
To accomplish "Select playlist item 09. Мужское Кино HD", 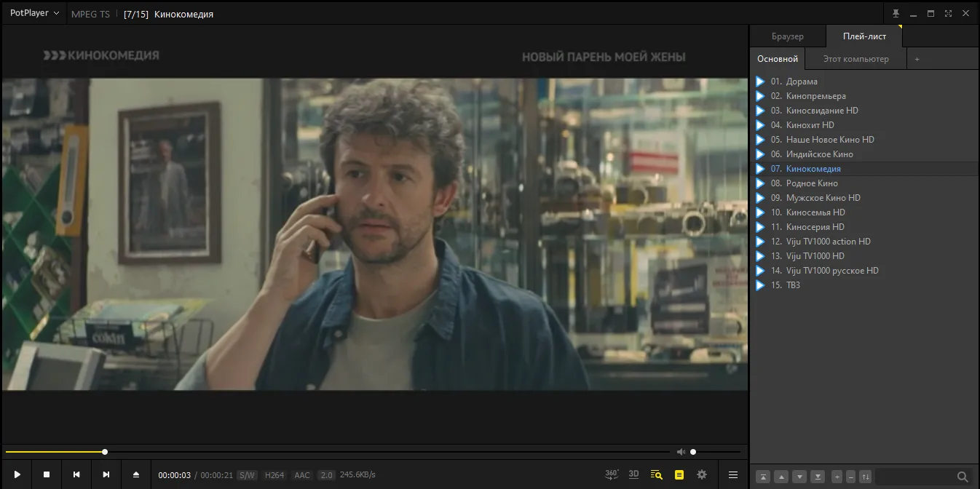I will click(864, 198).
